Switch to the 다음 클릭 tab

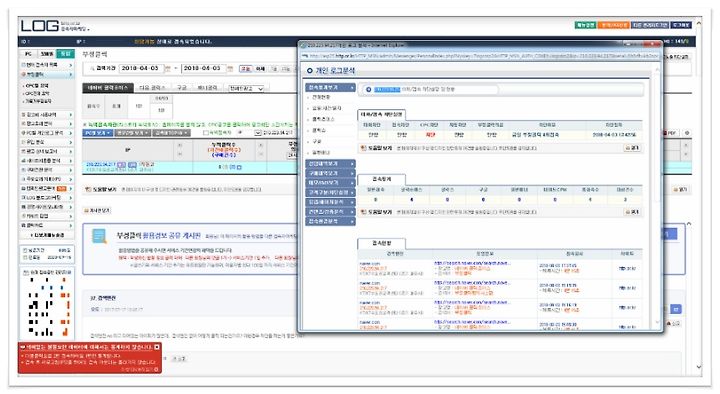point(152,88)
